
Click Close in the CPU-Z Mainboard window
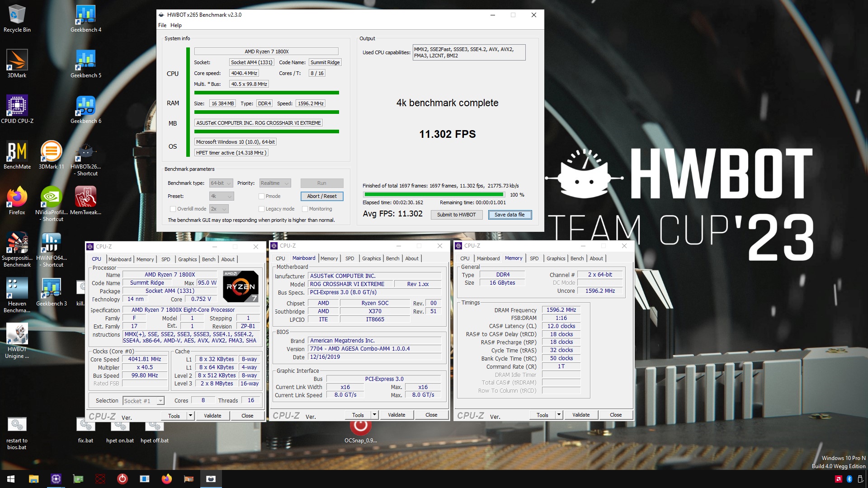(x=431, y=415)
